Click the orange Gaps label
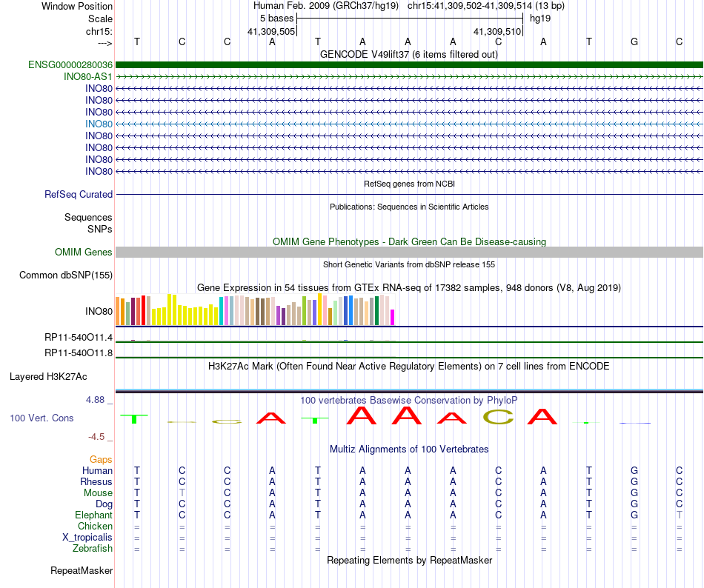 point(101,459)
